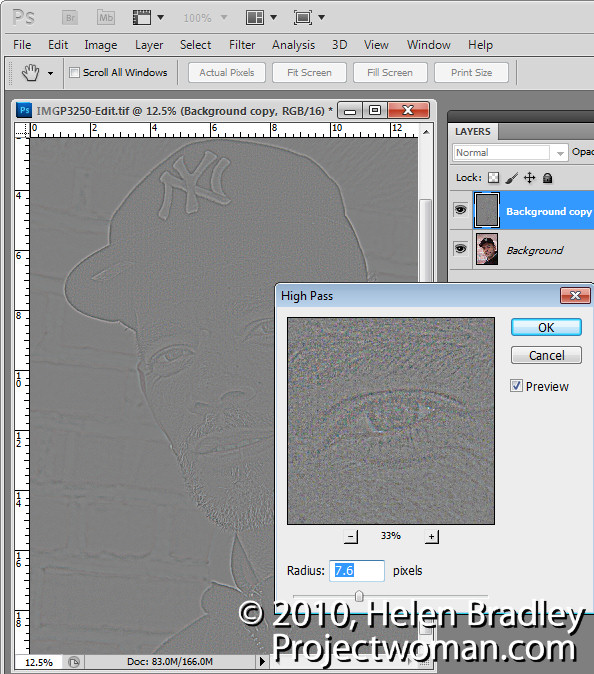Click the status bar preview icon next to 12.5%
This screenshot has width=594, height=674.
click(x=74, y=662)
